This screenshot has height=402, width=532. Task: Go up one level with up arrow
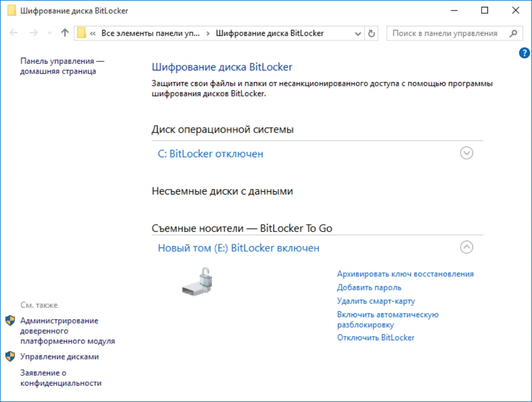[65, 33]
